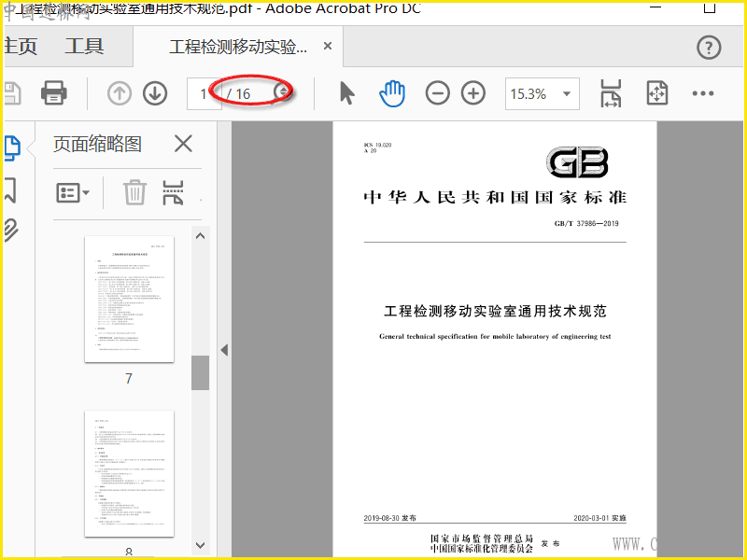The image size is (747, 560).
Task: Open the bookmarks sidebar icon
Action: (x=10, y=190)
